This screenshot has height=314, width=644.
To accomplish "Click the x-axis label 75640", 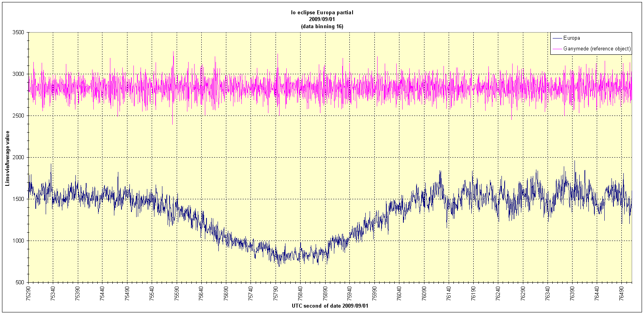I will pos(201,293).
